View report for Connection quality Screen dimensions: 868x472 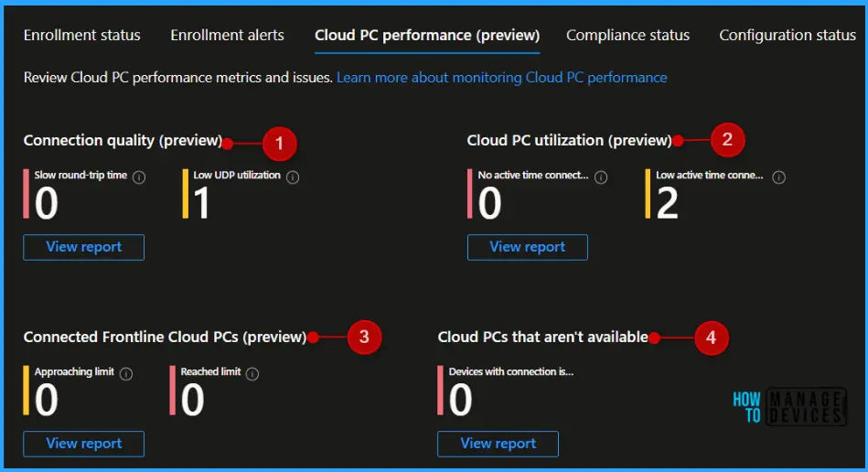pos(83,247)
